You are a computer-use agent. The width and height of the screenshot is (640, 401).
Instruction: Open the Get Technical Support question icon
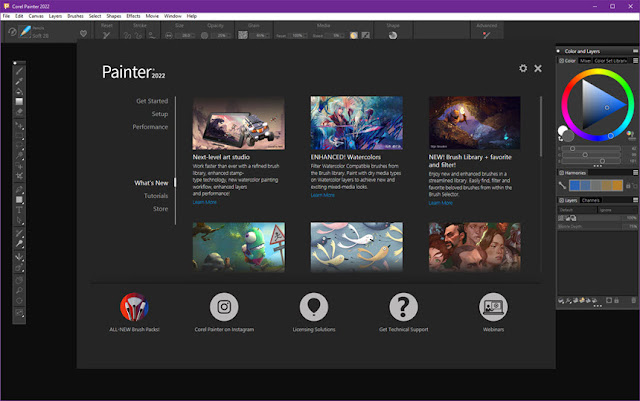point(403,307)
